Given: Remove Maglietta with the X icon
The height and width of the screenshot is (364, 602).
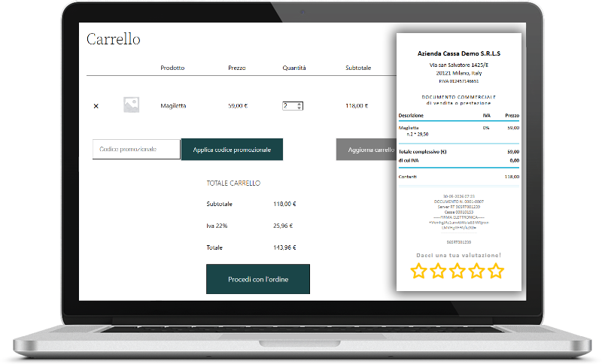Looking at the screenshot, I should [96, 106].
